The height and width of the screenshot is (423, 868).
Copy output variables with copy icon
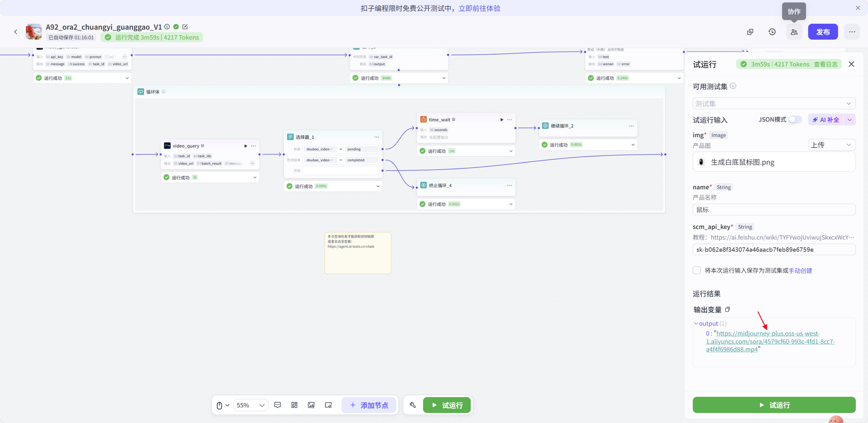728,309
